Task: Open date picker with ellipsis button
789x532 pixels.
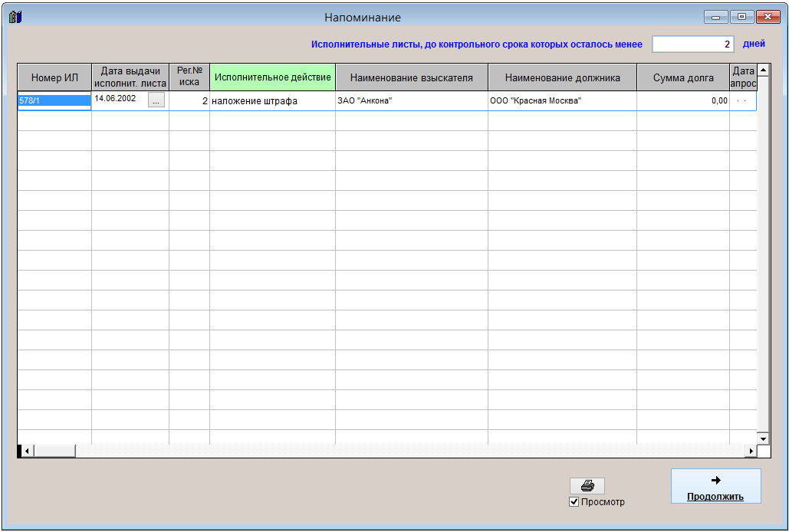Action: coord(156,100)
